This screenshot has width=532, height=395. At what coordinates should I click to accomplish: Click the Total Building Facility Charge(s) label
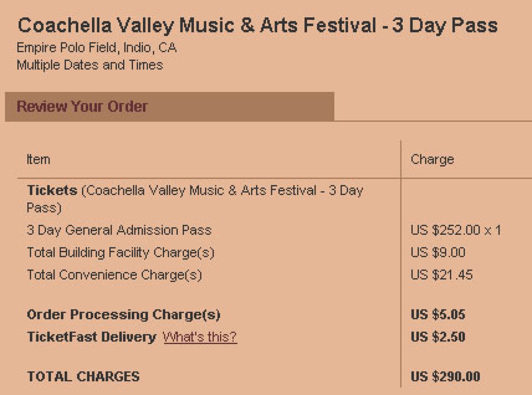120,253
